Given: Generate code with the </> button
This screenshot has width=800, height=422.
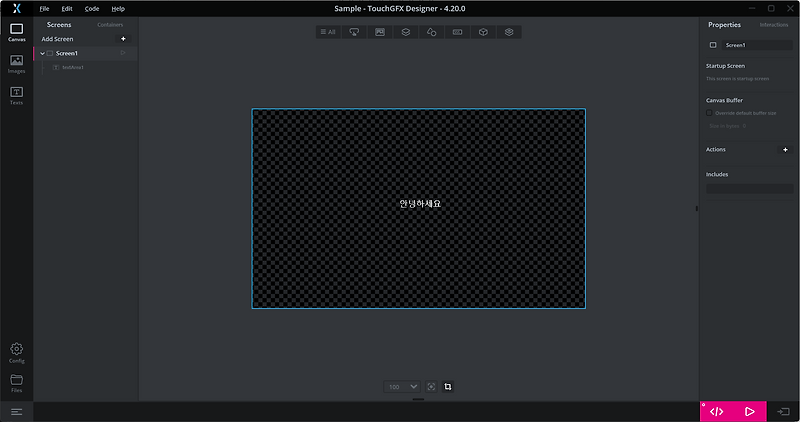Looking at the screenshot, I should [x=716, y=411].
